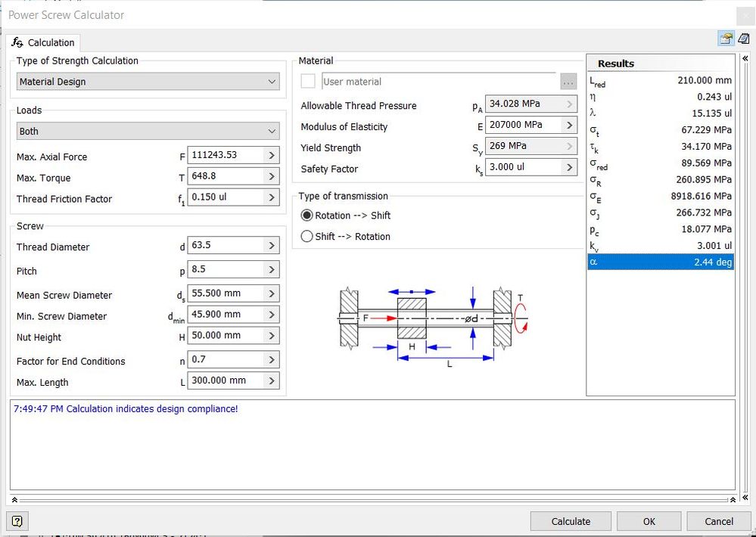Click the Thread Diameter input field
Image resolution: width=756 pixels, height=537 pixels.
226,245
